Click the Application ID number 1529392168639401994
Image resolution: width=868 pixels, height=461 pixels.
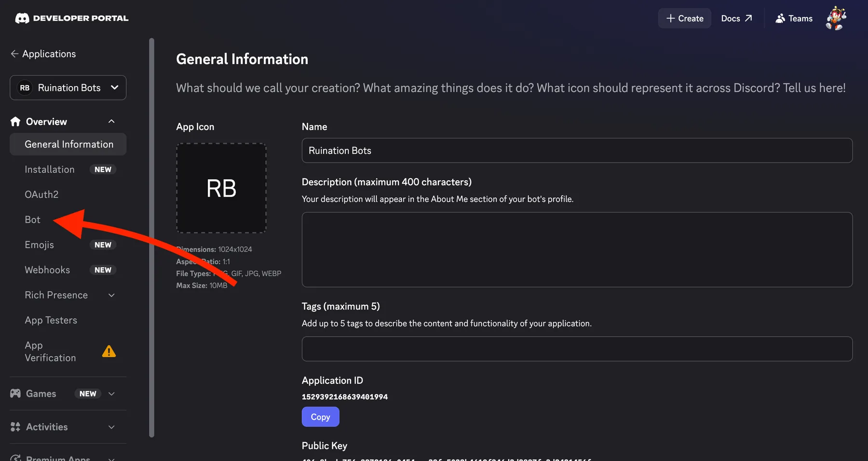[345, 397]
